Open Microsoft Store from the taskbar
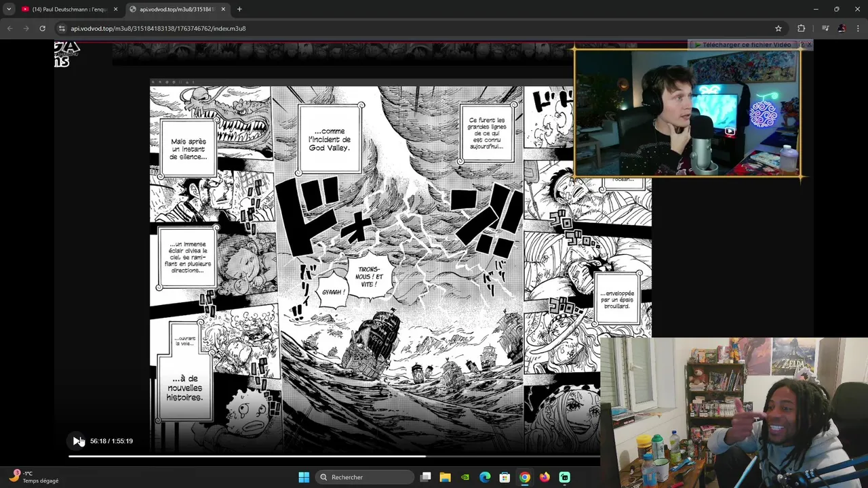The width and height of the screenshot is (868, 488). point(505,477)
